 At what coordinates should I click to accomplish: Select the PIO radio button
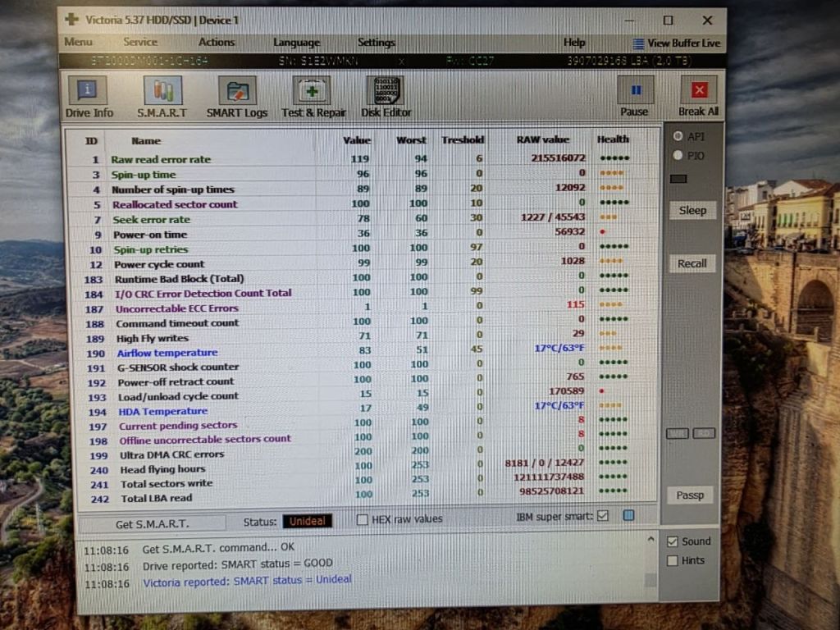coord(678,155)
